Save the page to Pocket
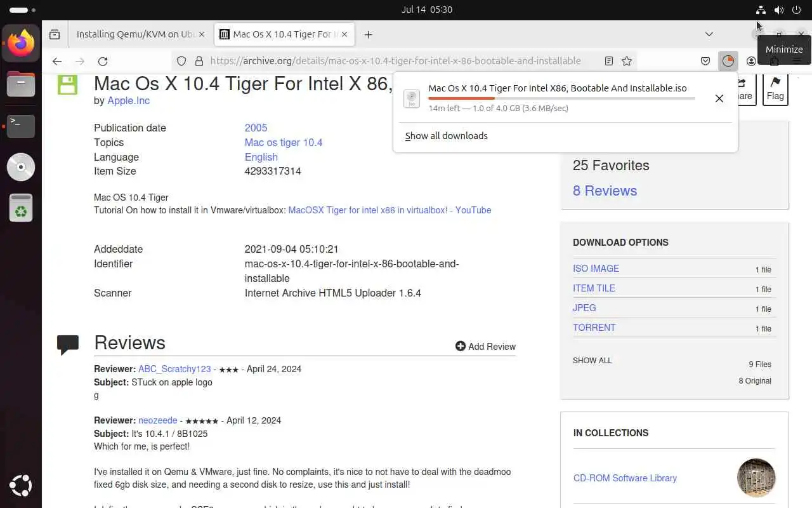The image size is (812, 508). coord(705,61)
